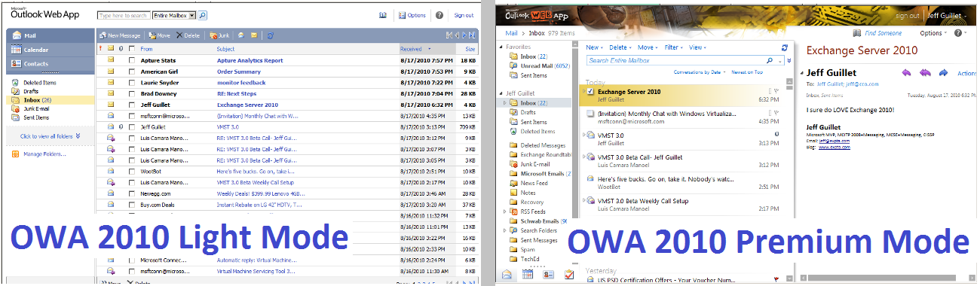This screenshot has width=980, height=286.
Task: Check the Apture Stats message checkbox
Action: tap(132, 60)
